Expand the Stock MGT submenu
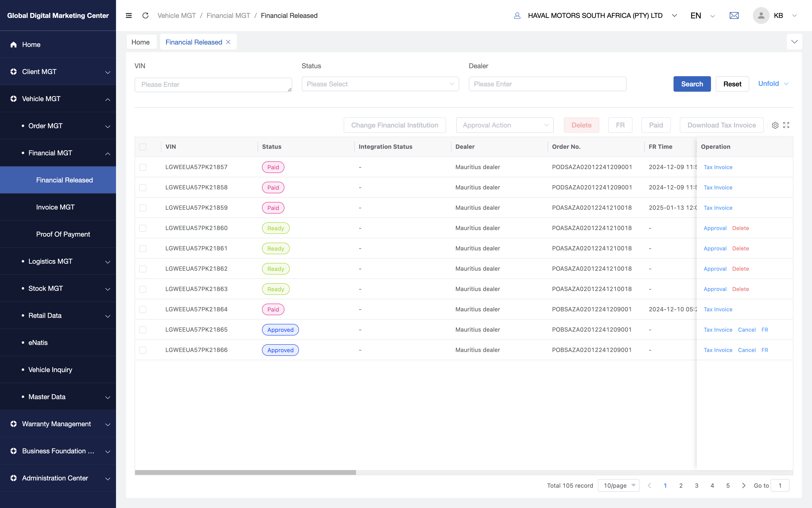 tap(58, 288)
